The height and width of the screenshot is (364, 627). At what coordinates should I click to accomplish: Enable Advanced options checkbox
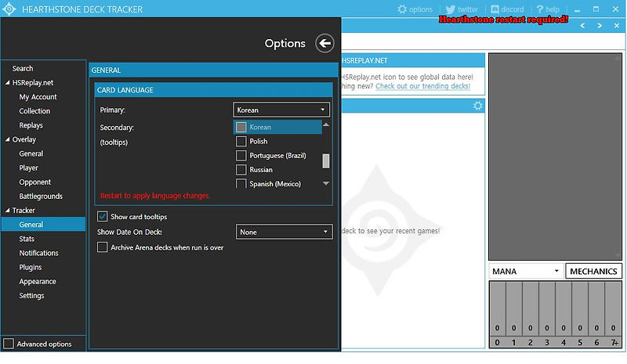(x=9, y=344)
